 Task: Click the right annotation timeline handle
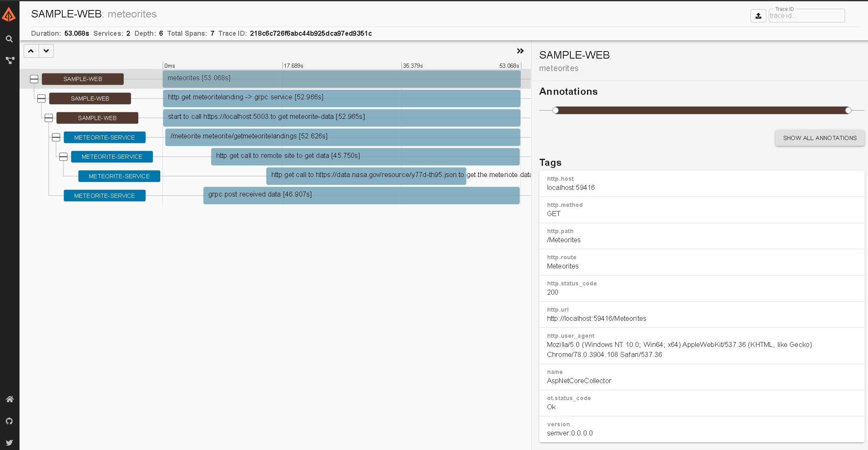(x=848, y=110)
